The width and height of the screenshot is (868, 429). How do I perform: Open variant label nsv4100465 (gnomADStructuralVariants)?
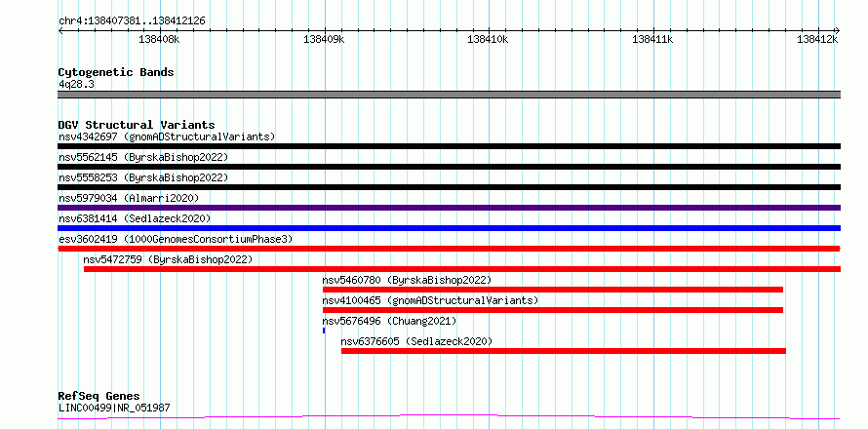coord(430,300)
